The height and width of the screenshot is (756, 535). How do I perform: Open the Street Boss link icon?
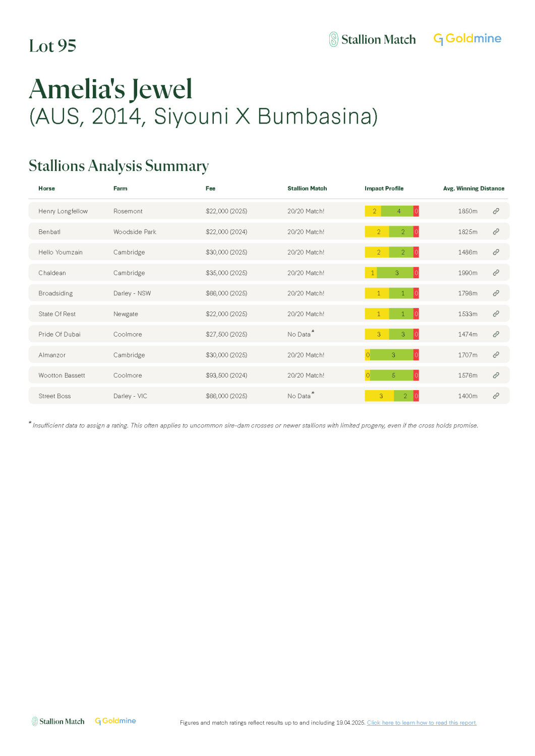click(x=496, y=396)
